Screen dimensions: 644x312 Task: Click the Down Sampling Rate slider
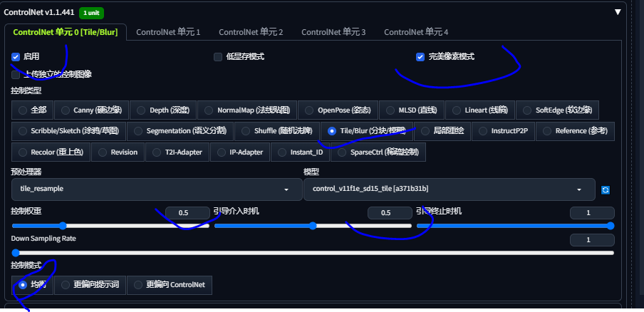312,252
